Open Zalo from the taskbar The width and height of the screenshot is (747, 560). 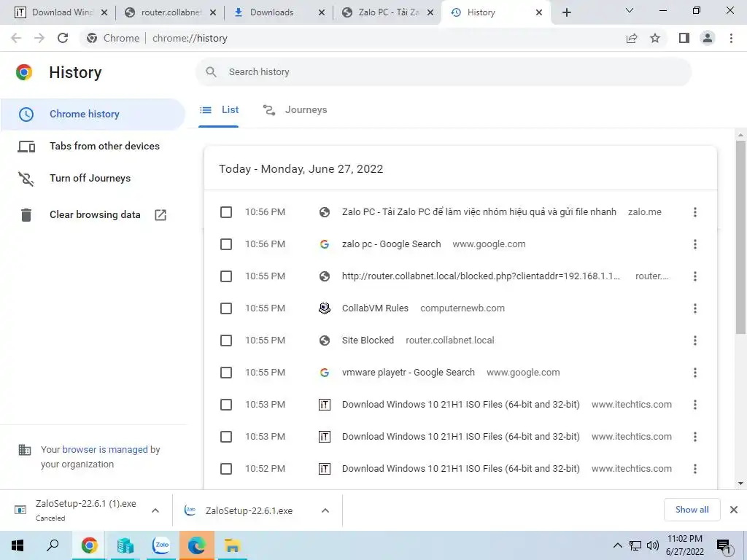coord(160,545)
